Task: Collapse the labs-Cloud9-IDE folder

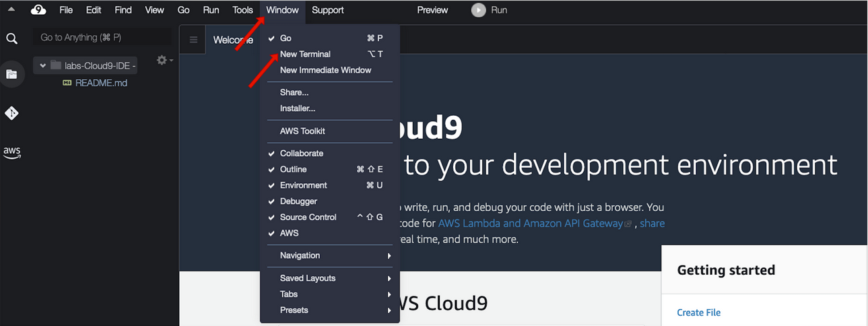Action: pos(43,65)
